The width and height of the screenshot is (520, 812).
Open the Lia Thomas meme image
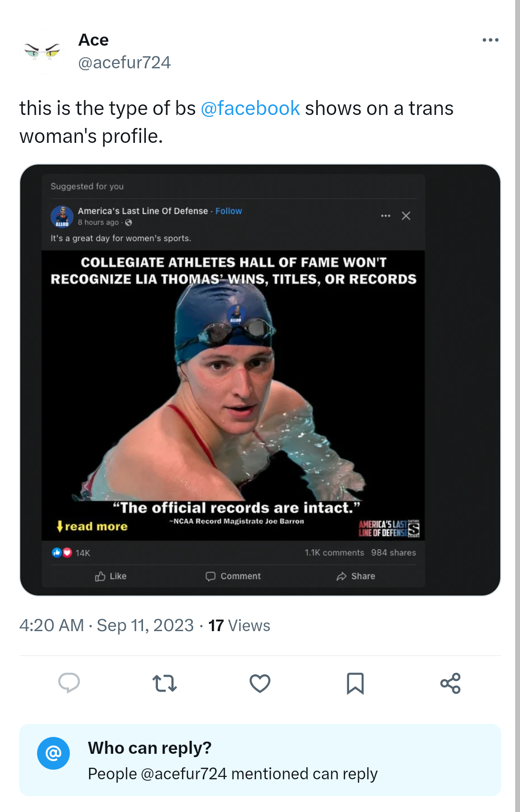pyautogui.click(x=233, y=395)
